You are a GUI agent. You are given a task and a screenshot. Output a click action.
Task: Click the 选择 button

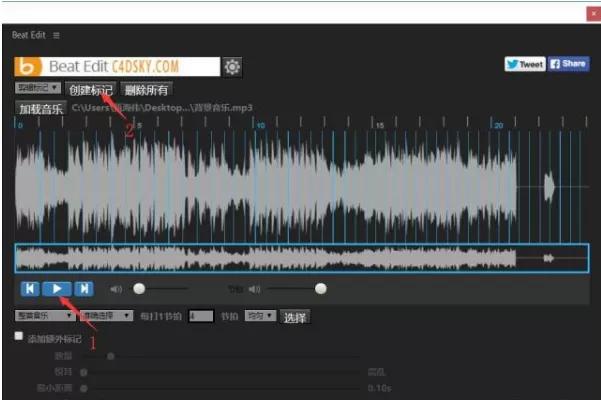294,317
